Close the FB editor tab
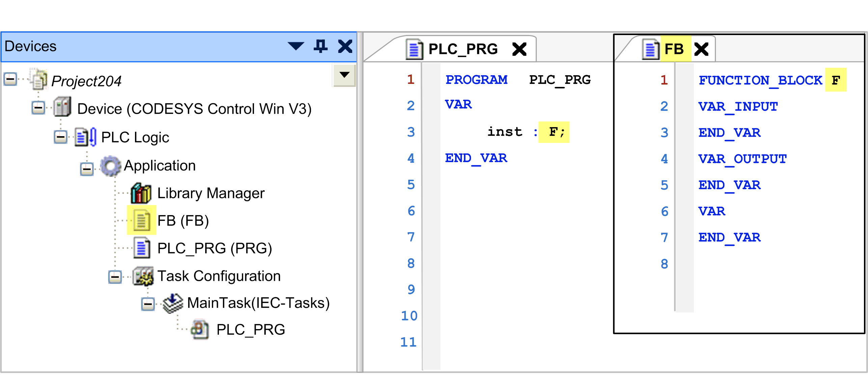 pos(702,49)
